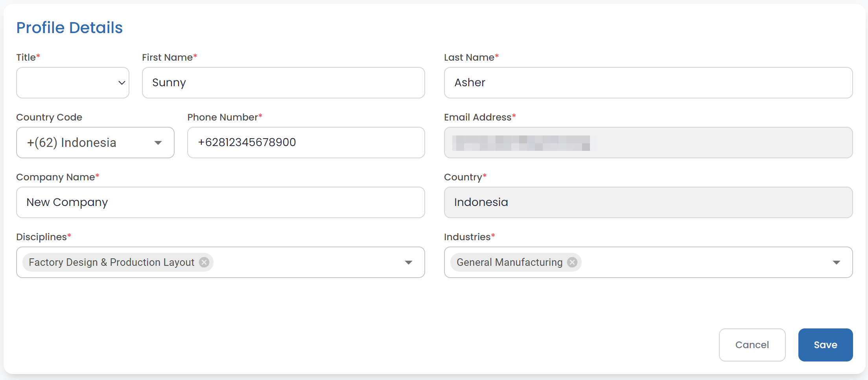Click the First Name label
The image size is (868, 380).
(x=167, y=57)
